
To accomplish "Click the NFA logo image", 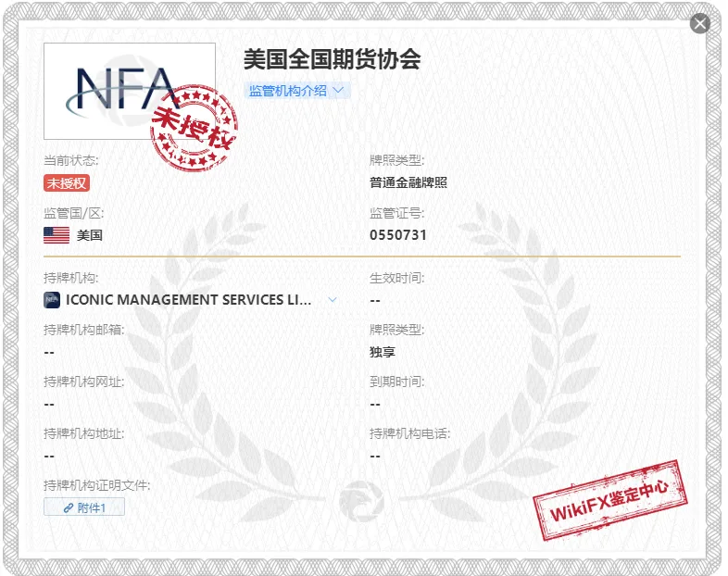I will tap(130, 91).
